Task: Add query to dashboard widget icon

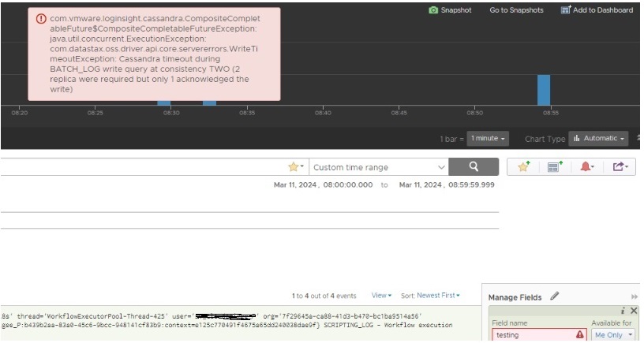Action: point(555,166)
